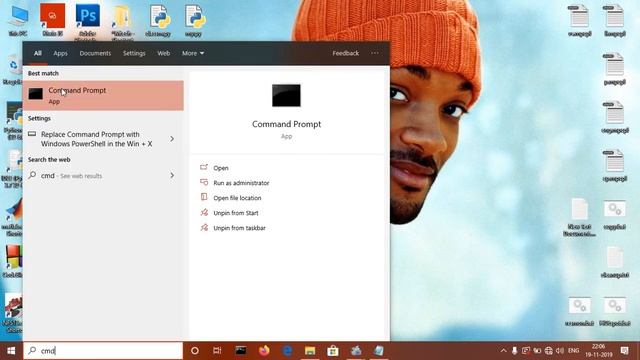
Task: Change the ENG input language
Action: (x=573, y=351)
